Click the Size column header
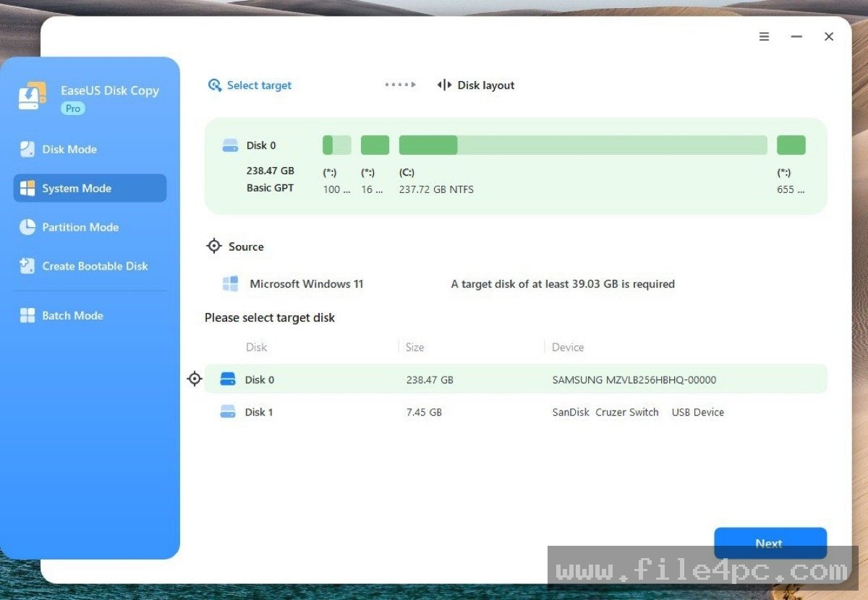Viewport: 868px width, 600px height. pyautogui.click(x=414, y=347)
